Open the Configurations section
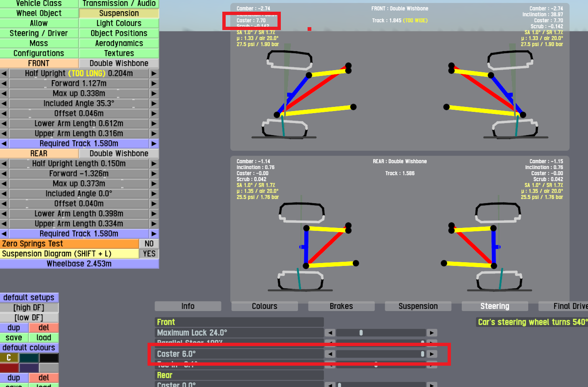This screenshot has height=387, width=588. (39, 53)
